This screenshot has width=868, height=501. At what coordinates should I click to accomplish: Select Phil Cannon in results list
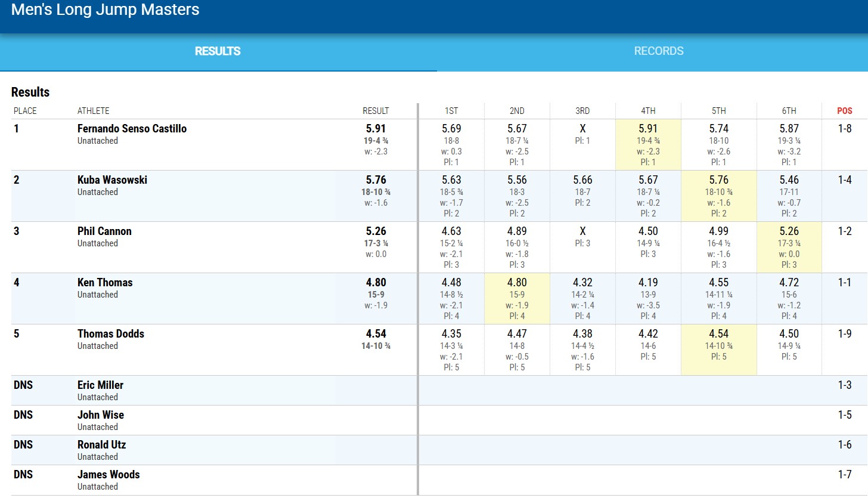click(x=104, y=231)
